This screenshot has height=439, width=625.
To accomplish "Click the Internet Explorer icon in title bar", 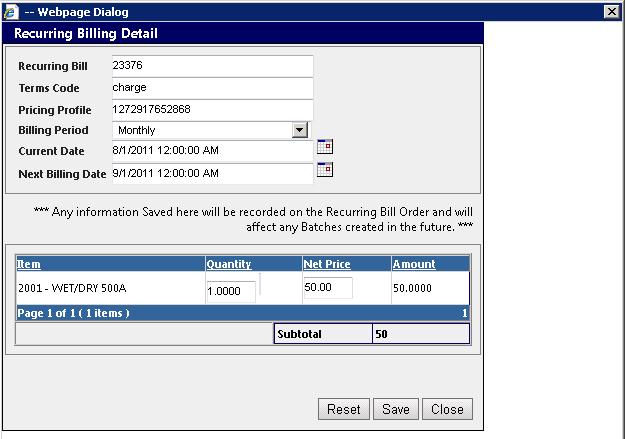I will pyautogui.click(x=11, y=10).
